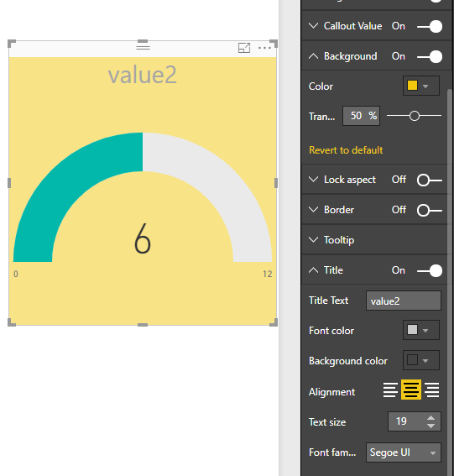The height and width of the screenshot is (476, 454).
Task: Expand the Lock aspect section
Action: click(x=313, y=180)
